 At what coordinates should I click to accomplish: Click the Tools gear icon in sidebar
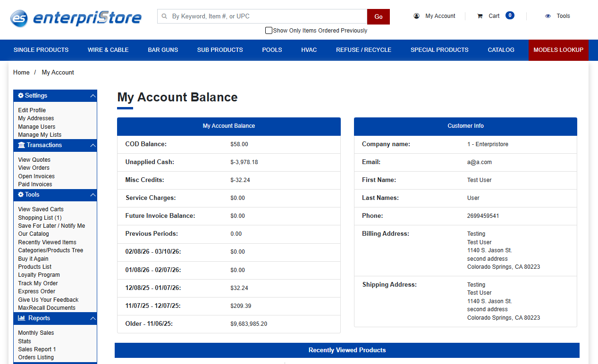click(21, 194)
